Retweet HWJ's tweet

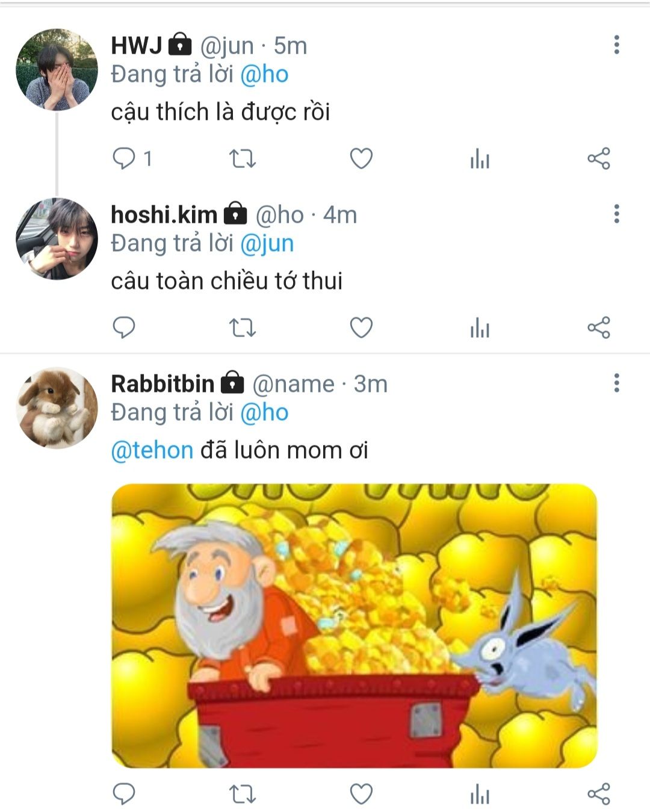pos(243,159)
